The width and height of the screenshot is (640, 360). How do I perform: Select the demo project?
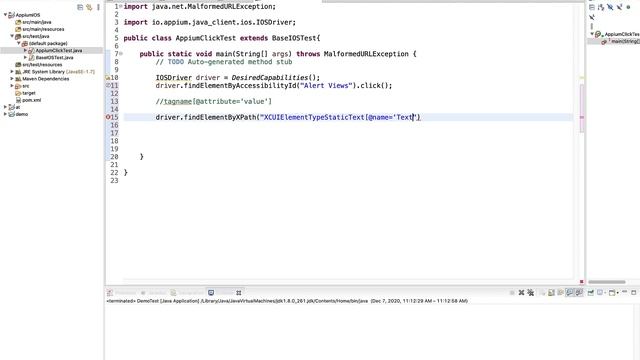pyautogui.click(x=22, y=114)
